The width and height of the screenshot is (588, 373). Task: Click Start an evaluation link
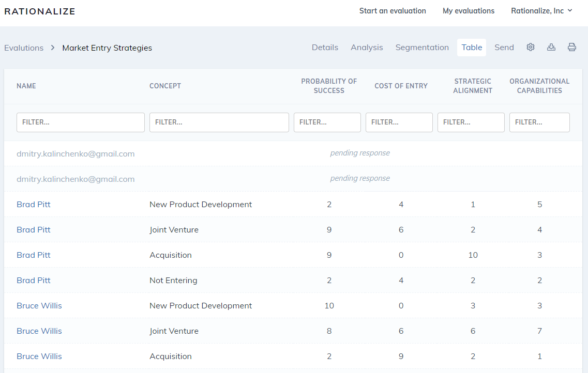[x=393, y=11]
